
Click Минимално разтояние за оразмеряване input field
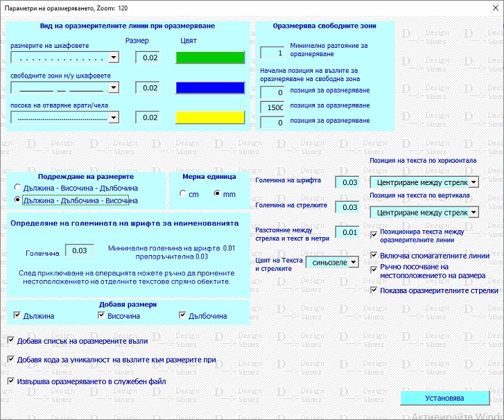pos(272,53)
